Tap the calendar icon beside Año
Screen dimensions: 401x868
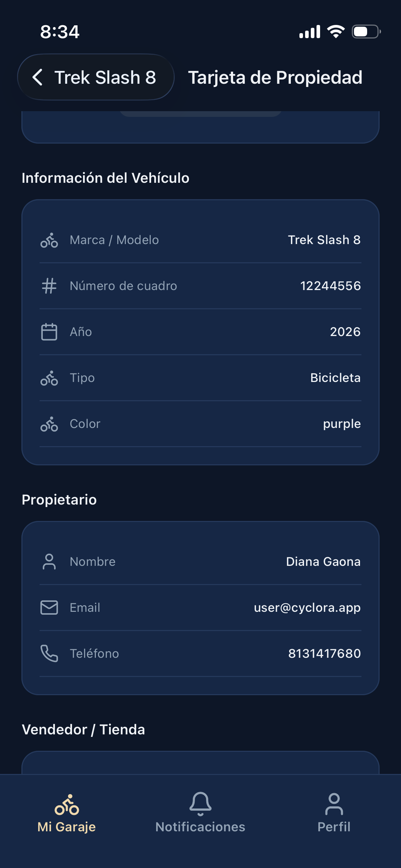tap(49, 332)
